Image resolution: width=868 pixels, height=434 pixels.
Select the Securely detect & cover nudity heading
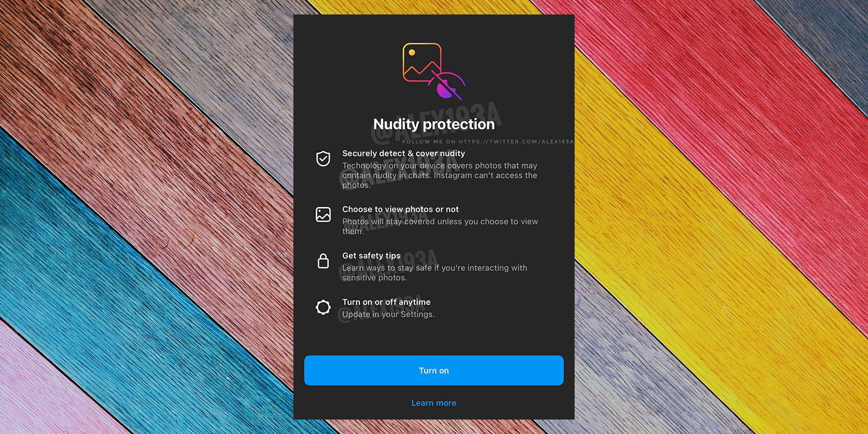[403, 153]
